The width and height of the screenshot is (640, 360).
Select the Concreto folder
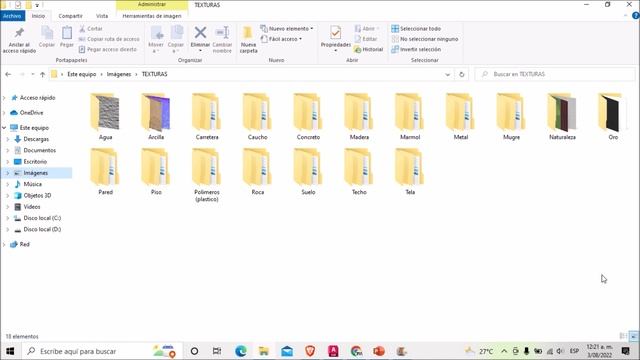tap(308, 117)
